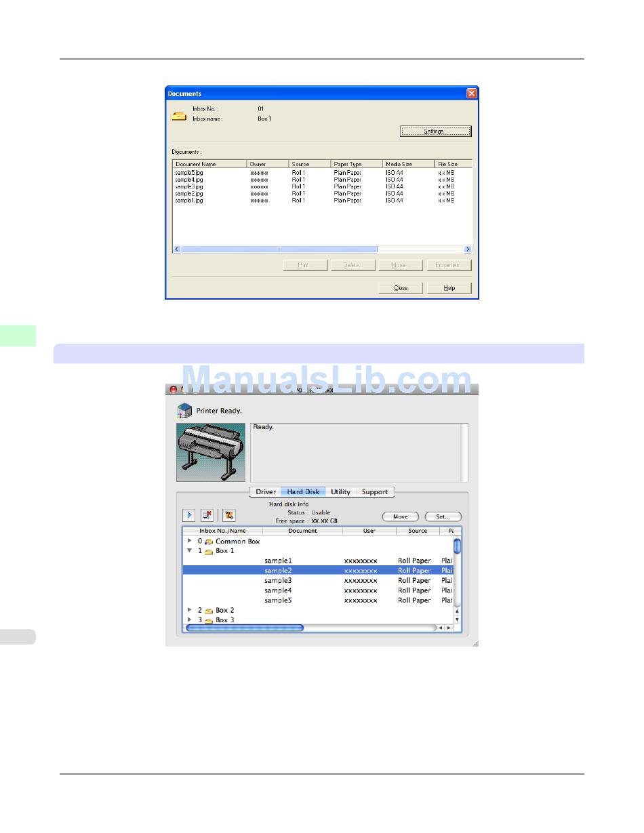The width and height of the screenshot is (644, 833).
Task: Click the Settings button in Documents dialog
Action: (435, 131)
